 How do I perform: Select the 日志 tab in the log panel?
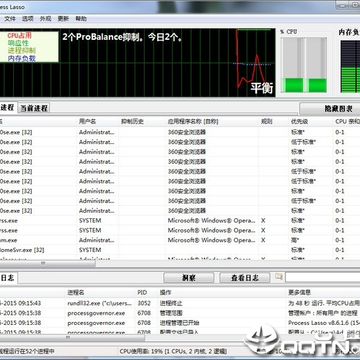tap(8, 278)
